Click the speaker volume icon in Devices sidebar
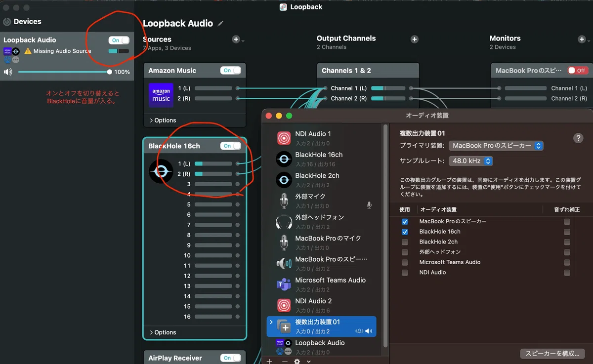Viewport: 593px width, 364px height. (x=8, y=72)
